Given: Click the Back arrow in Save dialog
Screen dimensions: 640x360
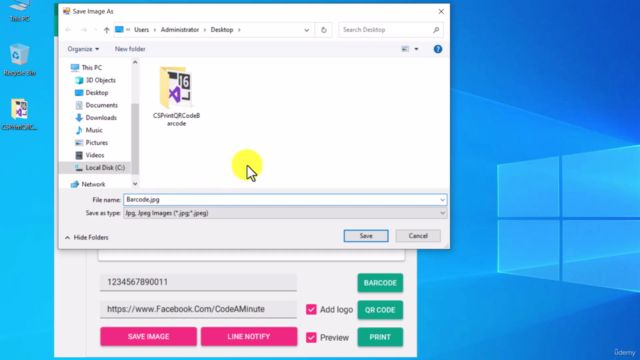Looking at the screenshot, I should (x=69, y=30).
